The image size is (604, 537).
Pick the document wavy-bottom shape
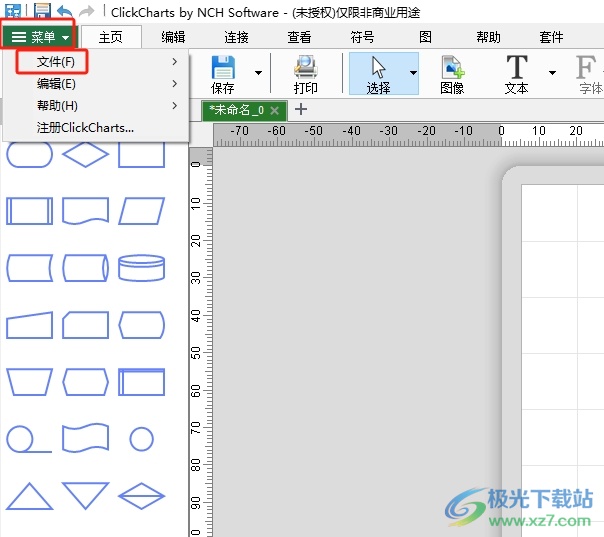click(86, 211)
